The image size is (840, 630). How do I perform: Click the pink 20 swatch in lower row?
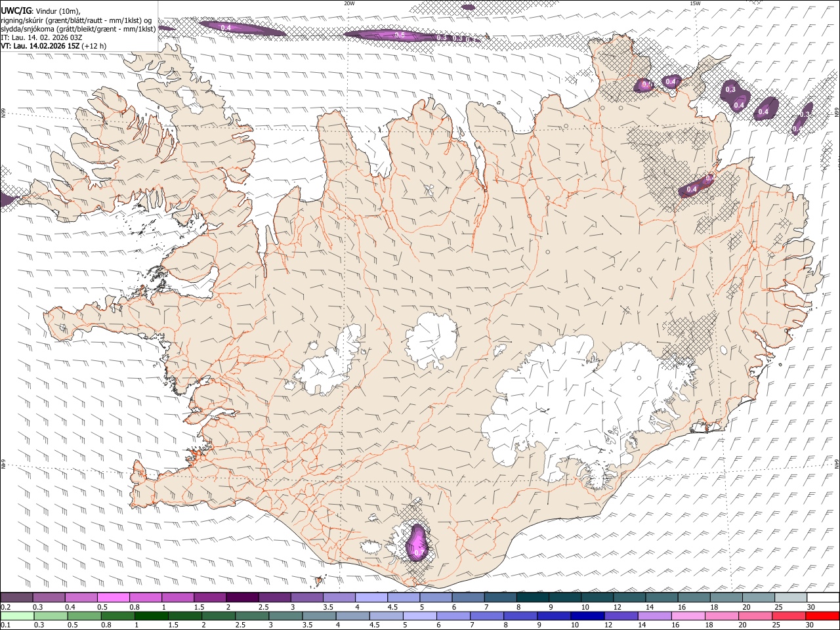[x=755, y=616]
